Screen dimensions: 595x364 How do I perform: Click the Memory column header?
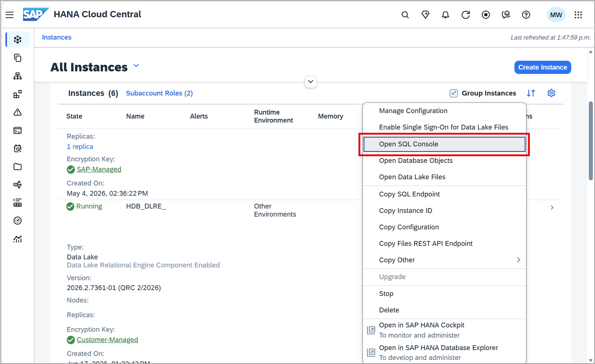pos(331,116)
